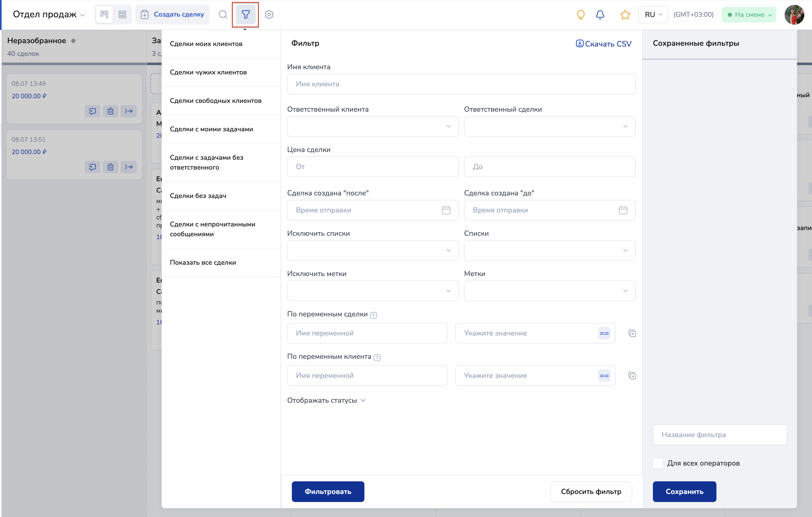Open the gear settings icon
This screenshot has height=517, width=812.
pyautogui.click(x=269, y=14)
